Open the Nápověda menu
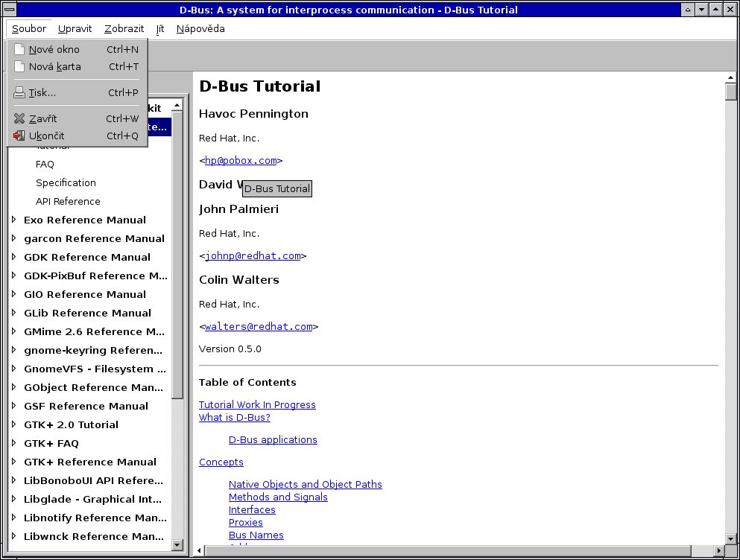The image size is (740, 560). (200, 29)
